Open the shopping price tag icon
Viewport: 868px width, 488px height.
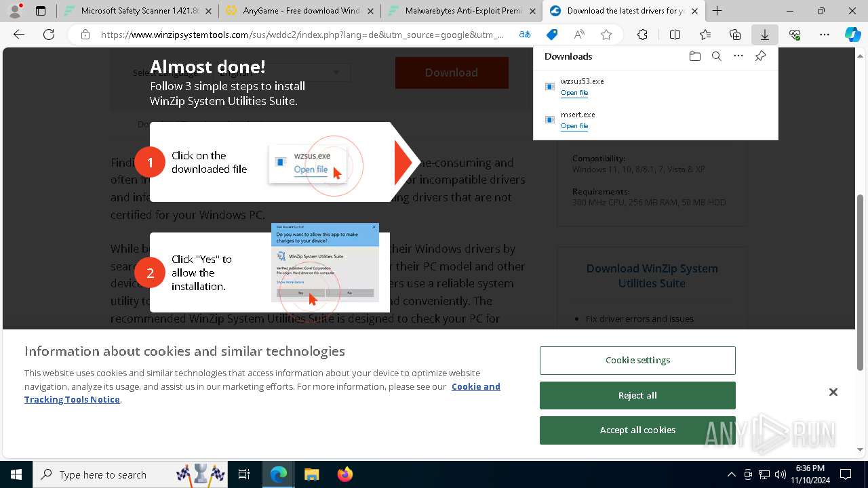pos(552,35)
